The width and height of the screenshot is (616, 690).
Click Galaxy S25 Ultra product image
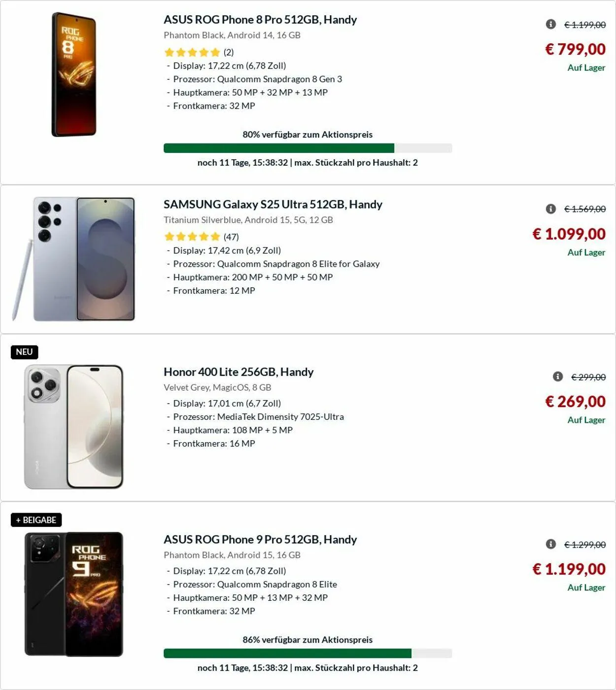(74, 259)
